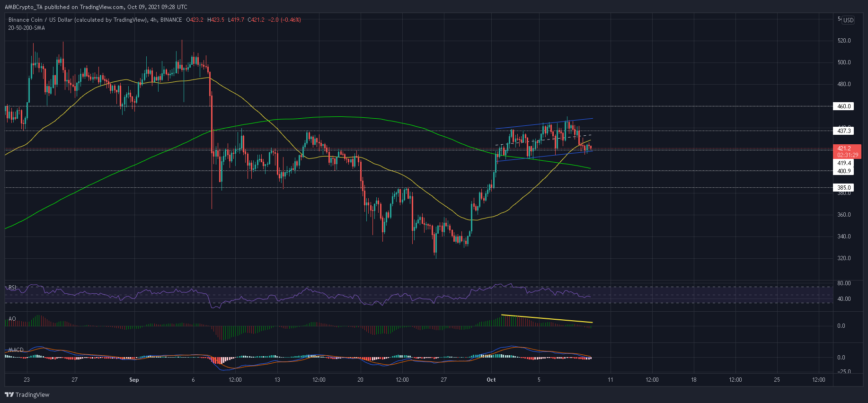Click the Sep label on time axis
The height and width of the screenshot is (403, 868).
pyautogui.click(x=134, y=380)
